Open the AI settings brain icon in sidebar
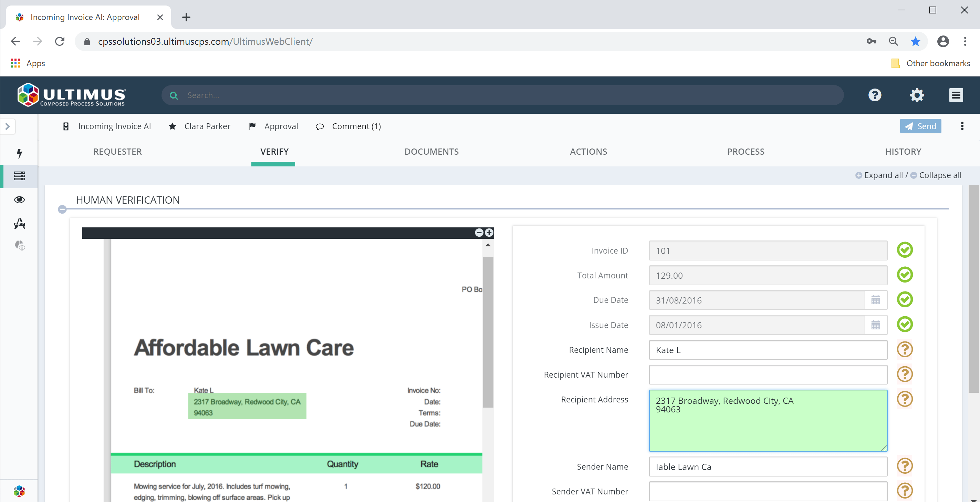Viewport: 980px width, 502px height. (x=19, y=245)
